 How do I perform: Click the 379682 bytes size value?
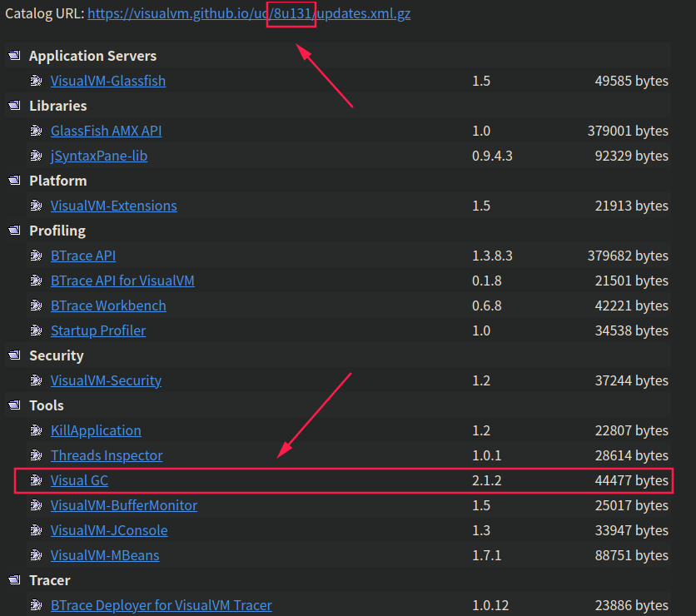(628, 256)
